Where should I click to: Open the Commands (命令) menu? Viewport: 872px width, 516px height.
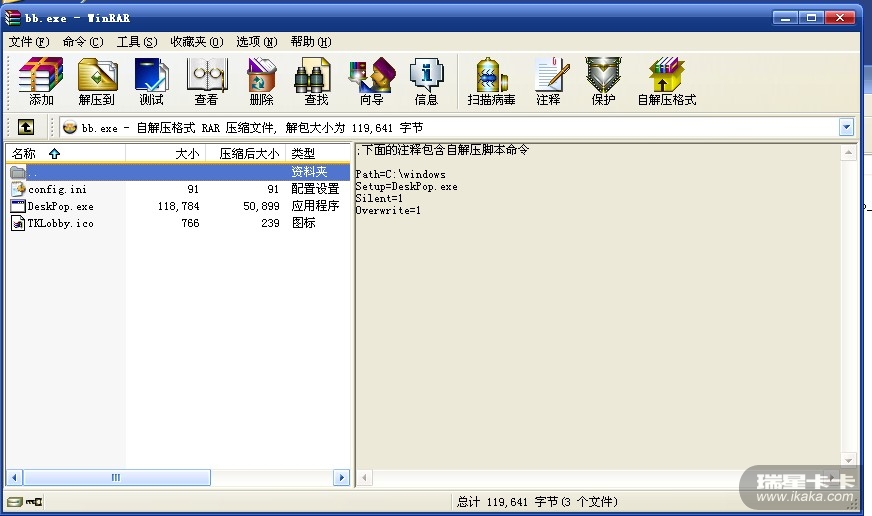click(83, 42)
